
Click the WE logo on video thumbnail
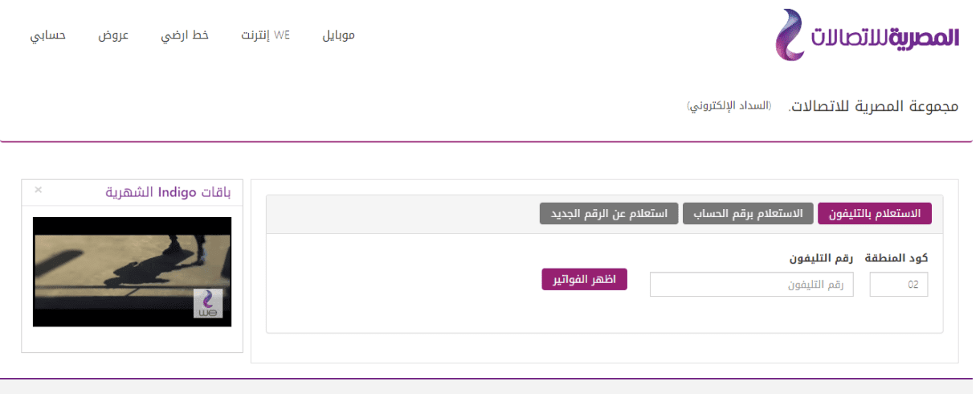coord(208,303)
